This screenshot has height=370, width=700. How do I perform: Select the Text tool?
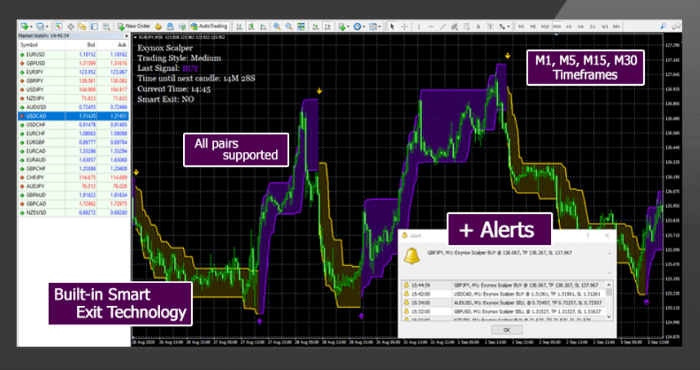click(478, 26)
